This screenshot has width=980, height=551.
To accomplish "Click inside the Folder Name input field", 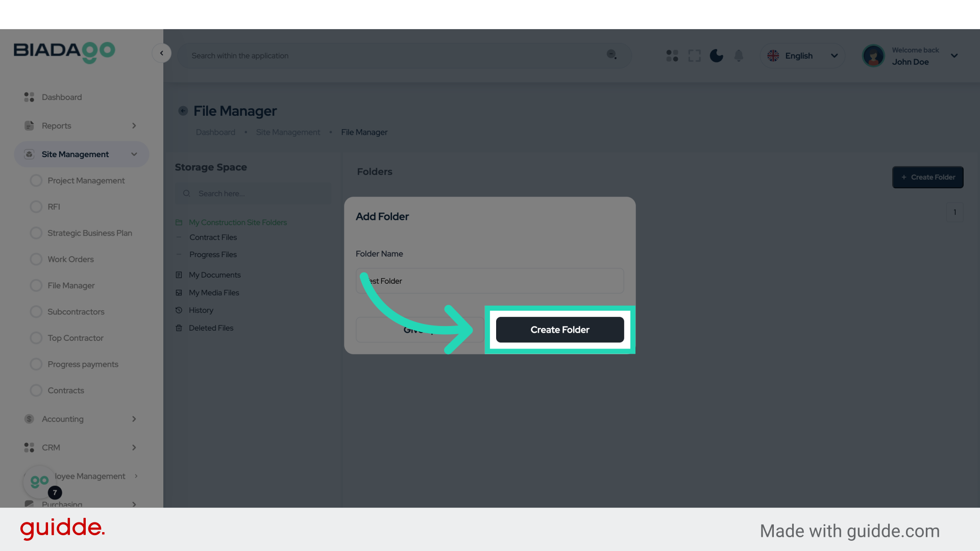I will 489,281.
